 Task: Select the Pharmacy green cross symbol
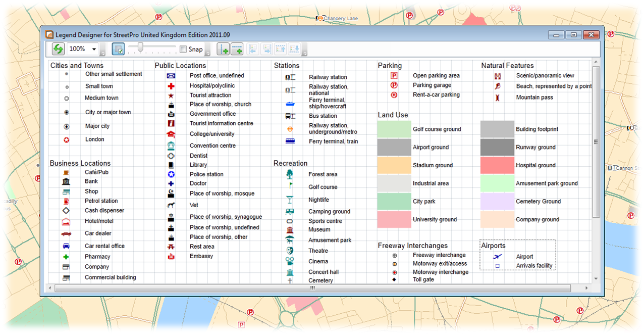point(66,257)
